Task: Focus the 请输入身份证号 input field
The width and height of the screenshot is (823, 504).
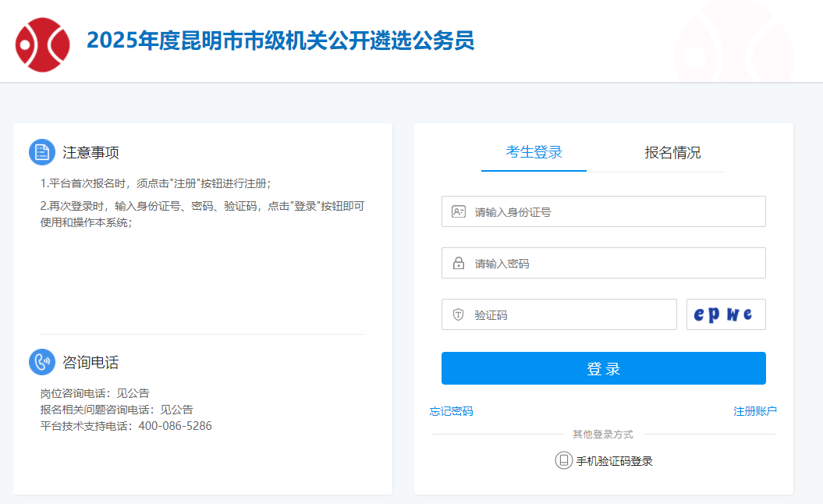Action: (x=616, y=211)
